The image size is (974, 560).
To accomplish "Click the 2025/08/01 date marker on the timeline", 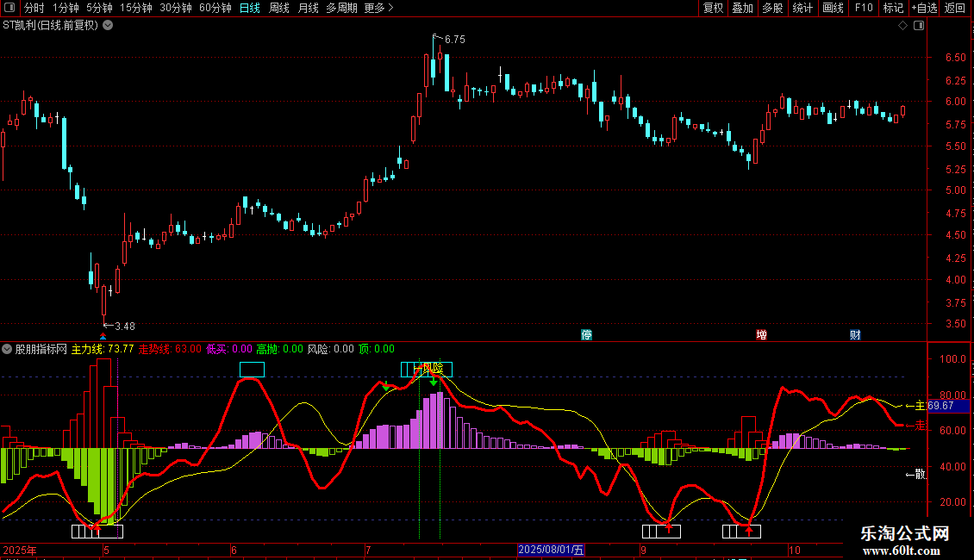I will 551,550.
